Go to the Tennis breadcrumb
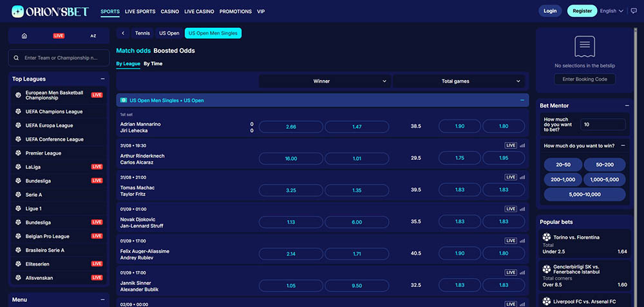The image size is (644, 307). click(x=142, y=34)
